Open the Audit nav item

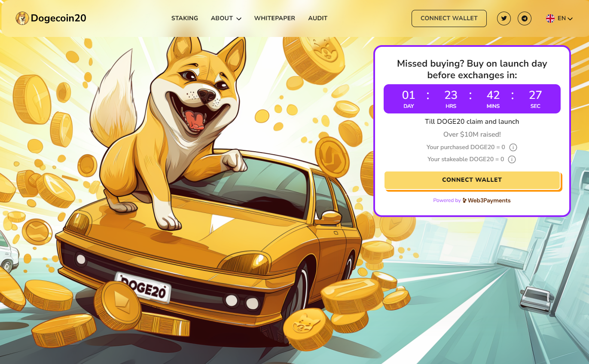pos(318,18)
